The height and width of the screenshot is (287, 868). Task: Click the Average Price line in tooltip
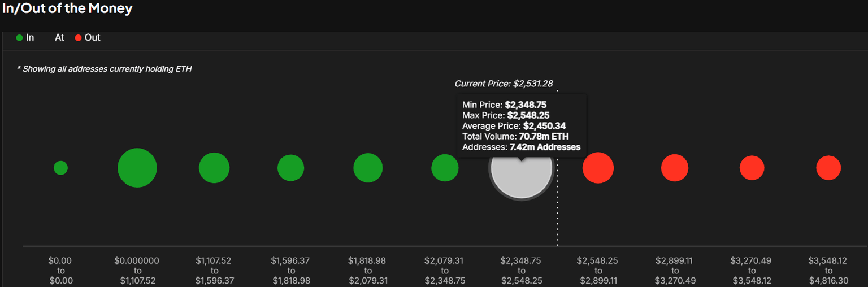tap(514, 126)
